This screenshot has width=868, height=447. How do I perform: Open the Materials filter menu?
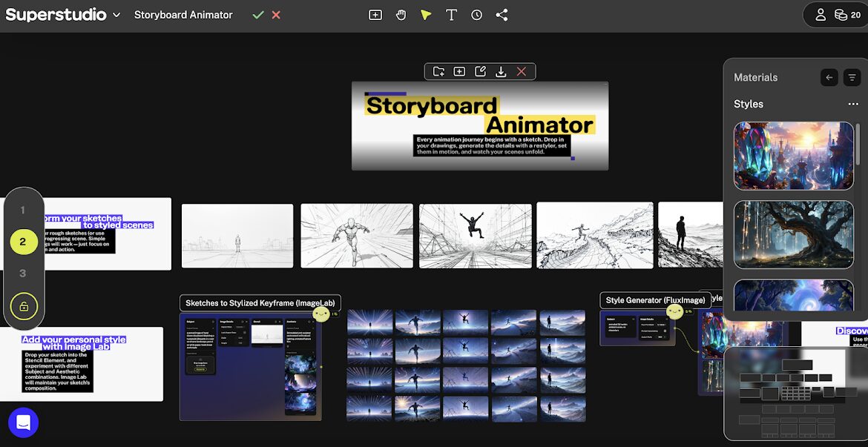tap(852, 77)
